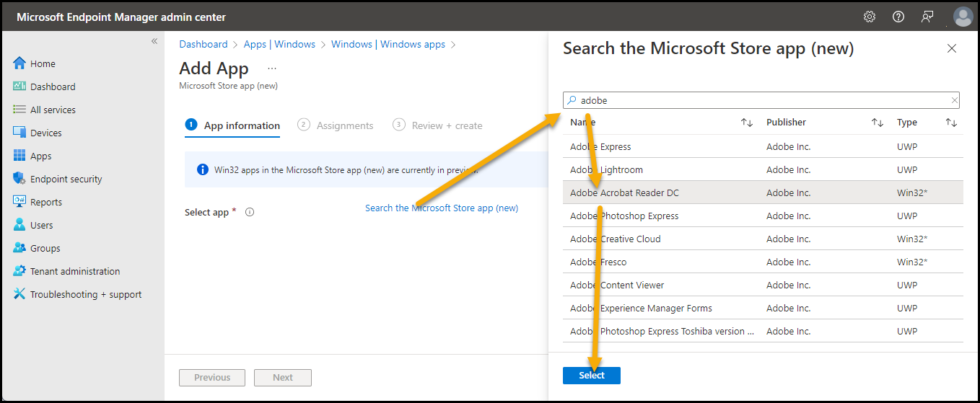The height and width of the screenshot is (403, 980).
Task: Select Adobe Photoshop Express row
Action: click(763, 216)
